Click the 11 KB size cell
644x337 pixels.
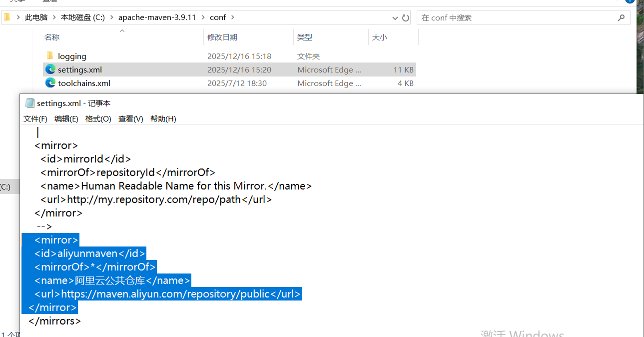click(x=403, y=70)
